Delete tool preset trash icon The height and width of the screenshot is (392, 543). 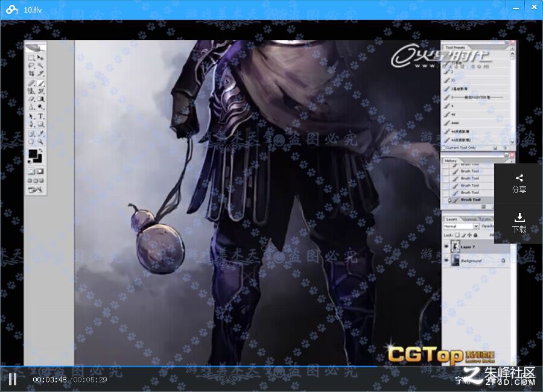[505, 148]
